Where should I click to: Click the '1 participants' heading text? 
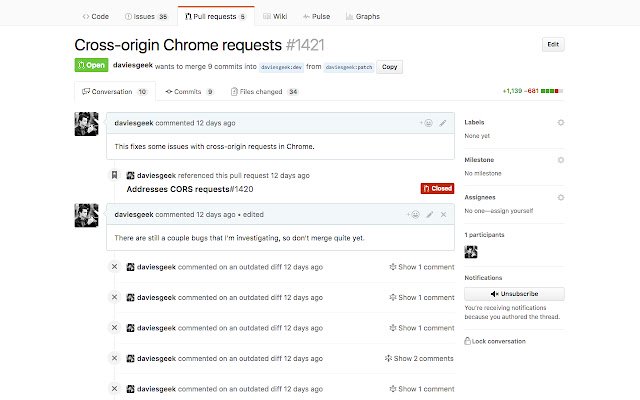point(484,235)
